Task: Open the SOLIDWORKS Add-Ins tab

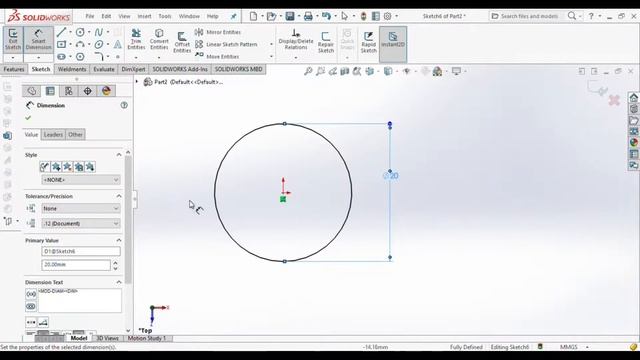Action: (180, 69)
